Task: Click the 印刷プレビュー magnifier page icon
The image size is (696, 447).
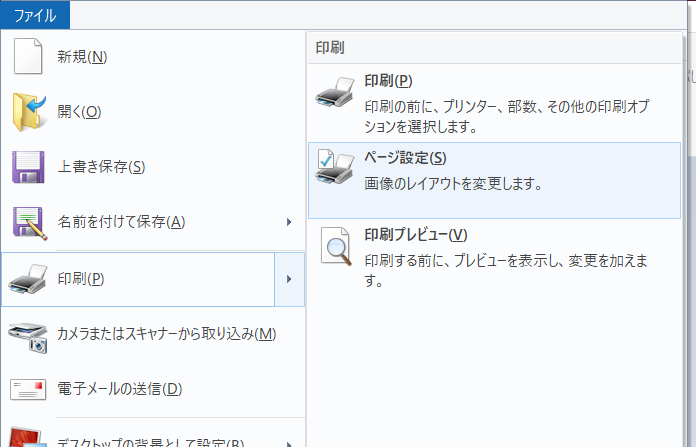Action: (x=336, y=246)
